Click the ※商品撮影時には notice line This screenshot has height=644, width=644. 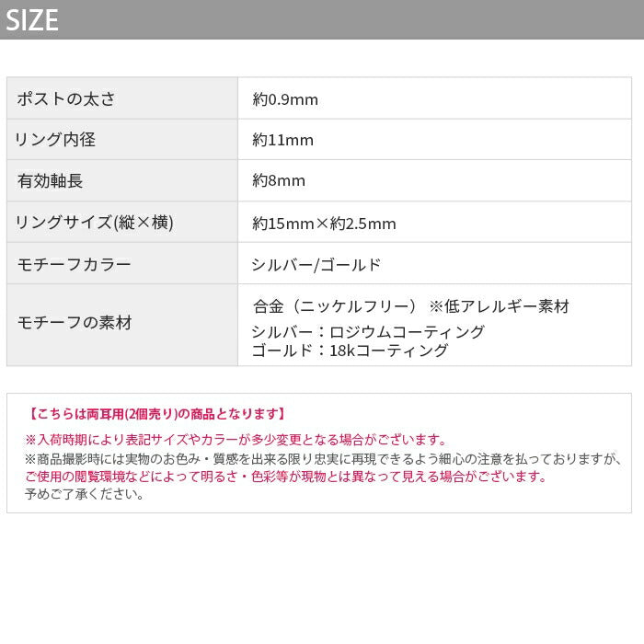(x=323, y=458)
